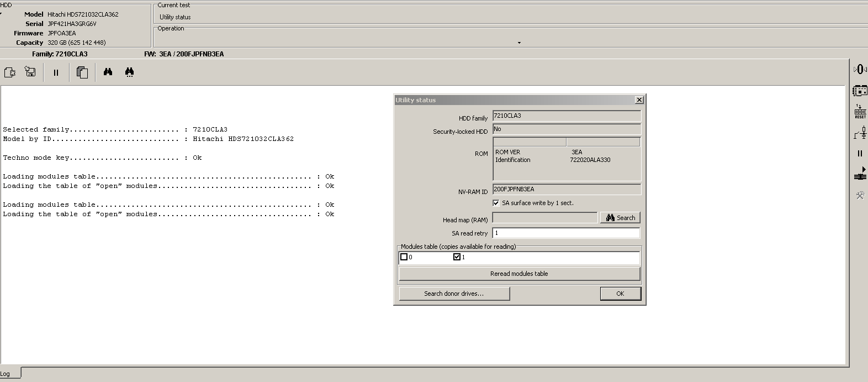Screen dimensions: 868x382
Task: Click the wrench and hammer tools icon
Action: (x=860, y=195)
